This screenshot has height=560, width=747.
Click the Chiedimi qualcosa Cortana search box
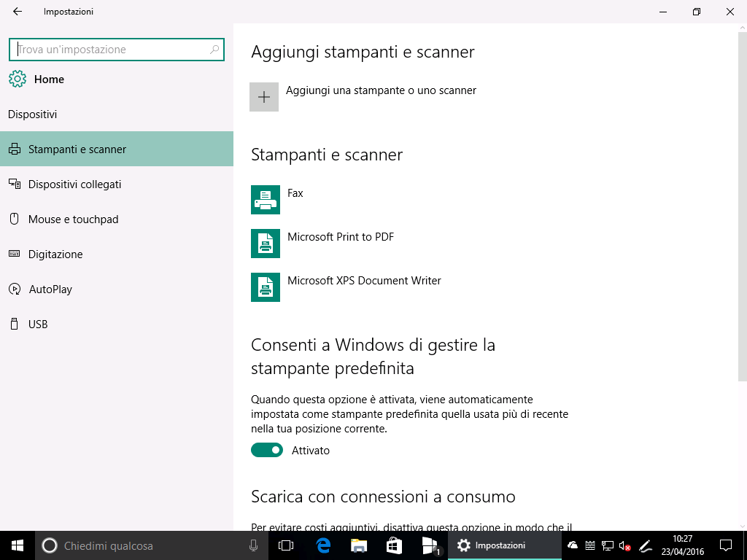[x=152, y=545]
